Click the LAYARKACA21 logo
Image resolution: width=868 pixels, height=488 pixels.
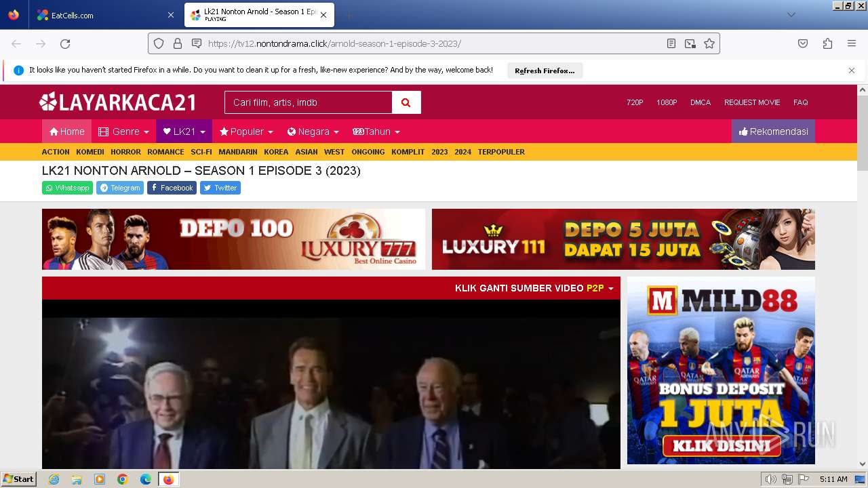click(118, 102)
